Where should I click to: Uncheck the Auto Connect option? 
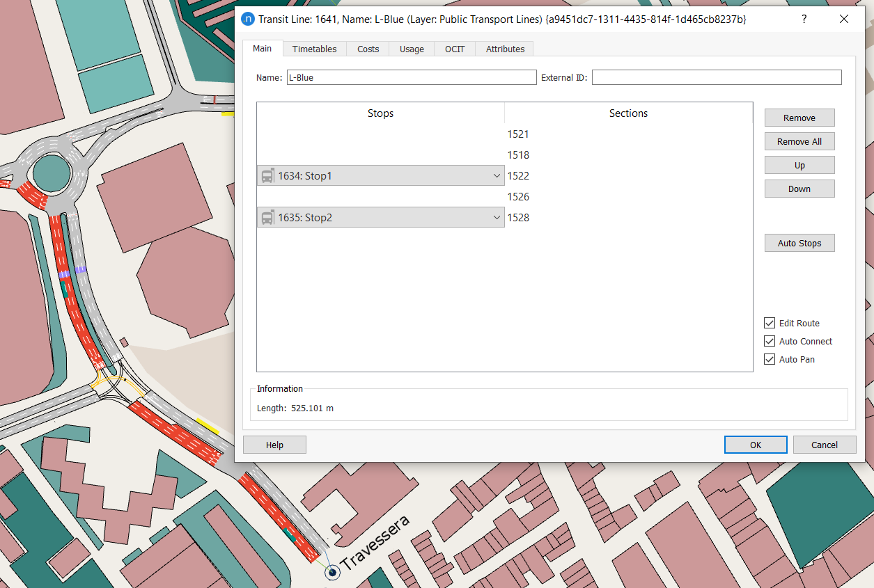pos(770,341)
